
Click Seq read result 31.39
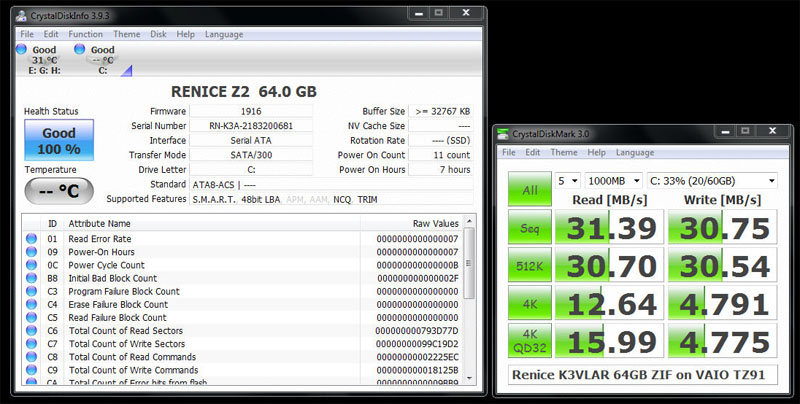610,227
